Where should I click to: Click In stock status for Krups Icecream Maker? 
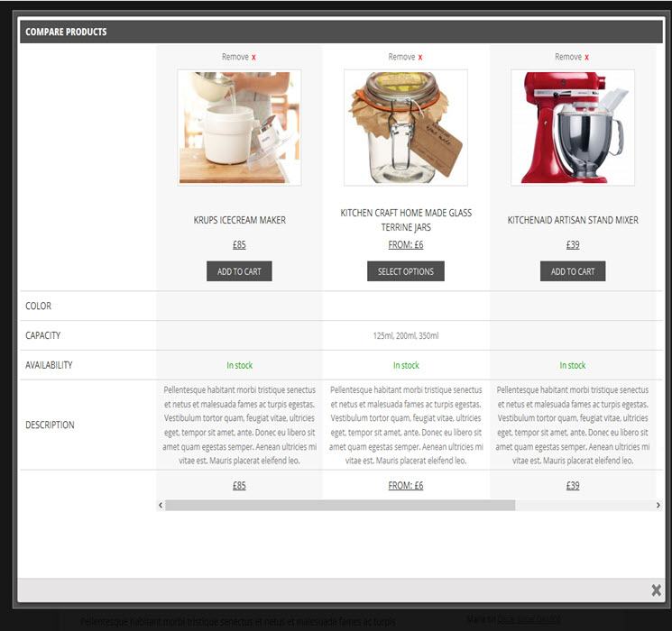[x=240, y=365]
